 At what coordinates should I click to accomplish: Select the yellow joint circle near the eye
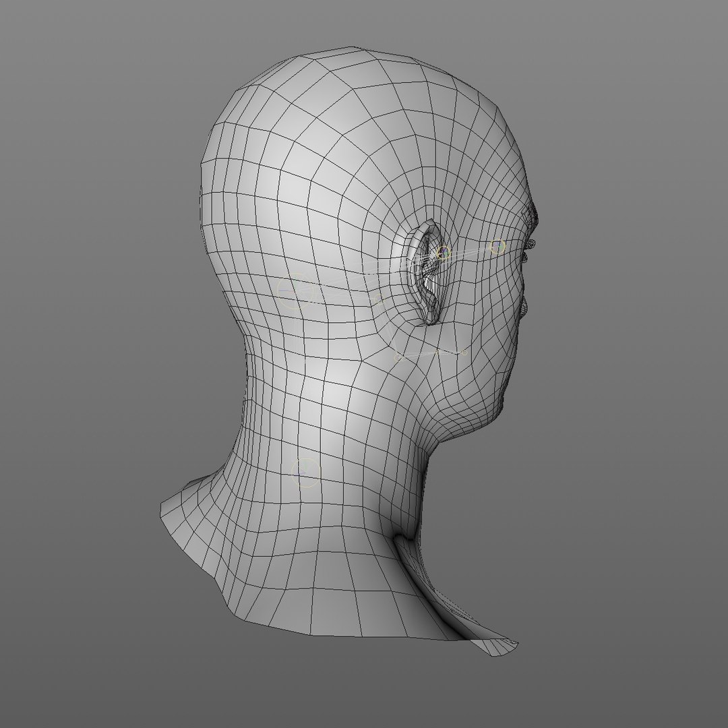click(x=497, y=246)
